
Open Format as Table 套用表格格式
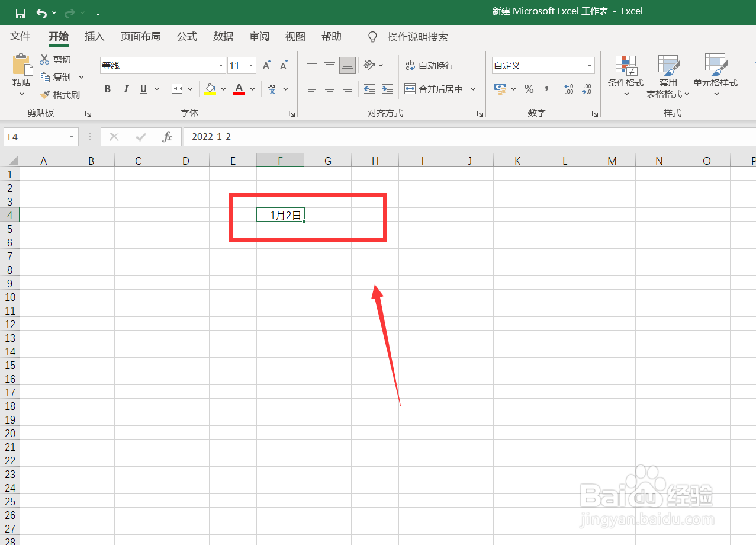point(668,76)
